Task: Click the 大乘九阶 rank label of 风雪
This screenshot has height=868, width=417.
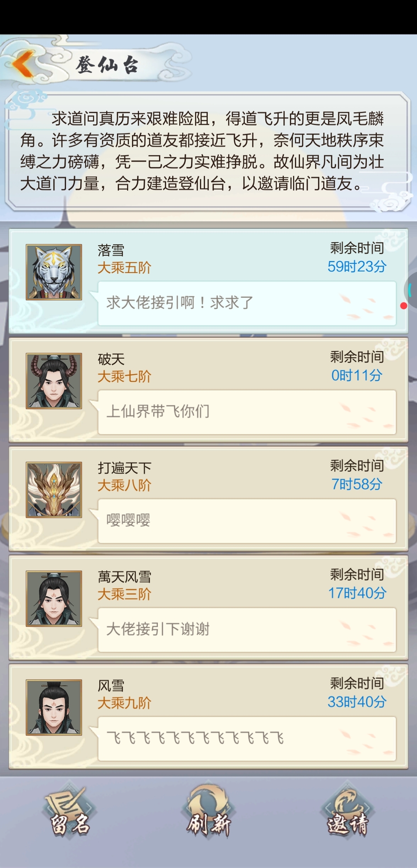Action: (x=124, y=703)
